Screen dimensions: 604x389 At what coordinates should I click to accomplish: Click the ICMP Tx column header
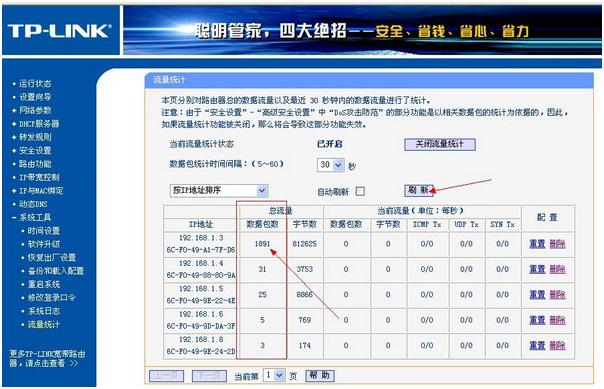427,224
